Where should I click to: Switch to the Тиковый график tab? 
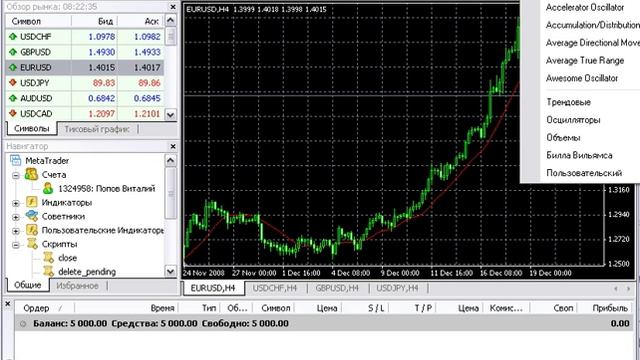(97, 129)
